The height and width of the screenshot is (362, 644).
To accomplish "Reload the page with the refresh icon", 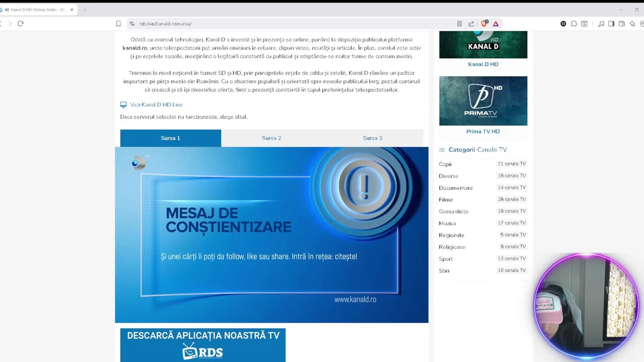I will (x=21, y=24).
